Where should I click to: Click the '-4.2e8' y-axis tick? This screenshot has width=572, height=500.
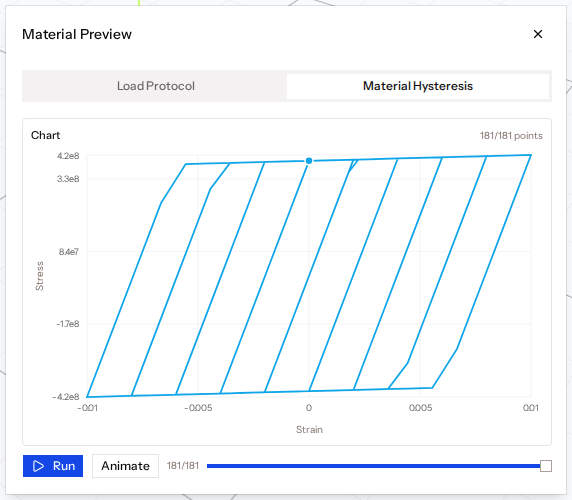[x=66, y=397]
